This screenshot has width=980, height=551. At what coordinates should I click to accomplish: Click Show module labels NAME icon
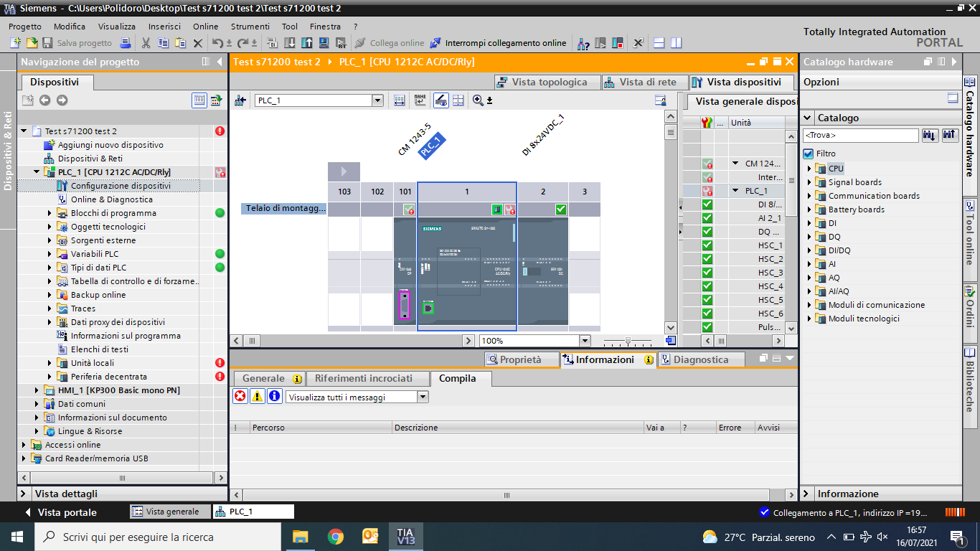[420, 100]
